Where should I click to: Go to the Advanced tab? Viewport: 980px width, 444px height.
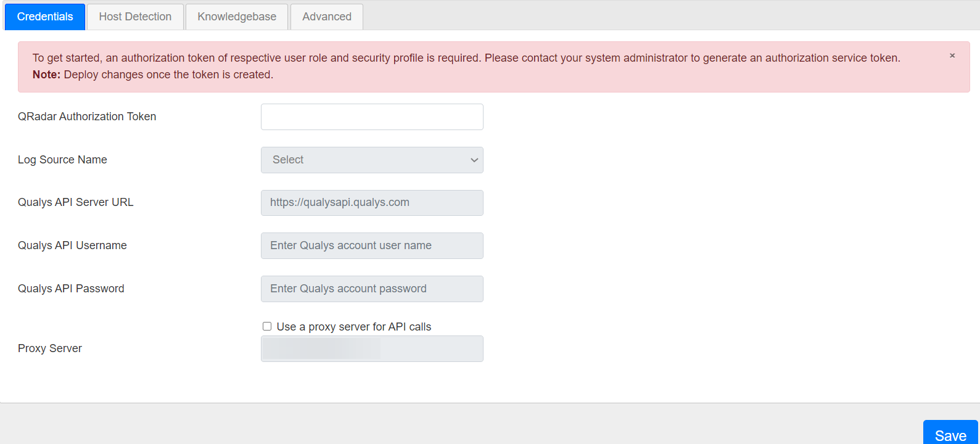coord(327,17)
